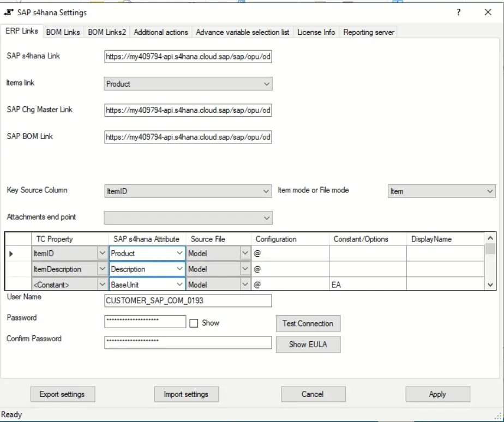
Task: Open the Items link dropdown showing Product
Action: (266, 83)
